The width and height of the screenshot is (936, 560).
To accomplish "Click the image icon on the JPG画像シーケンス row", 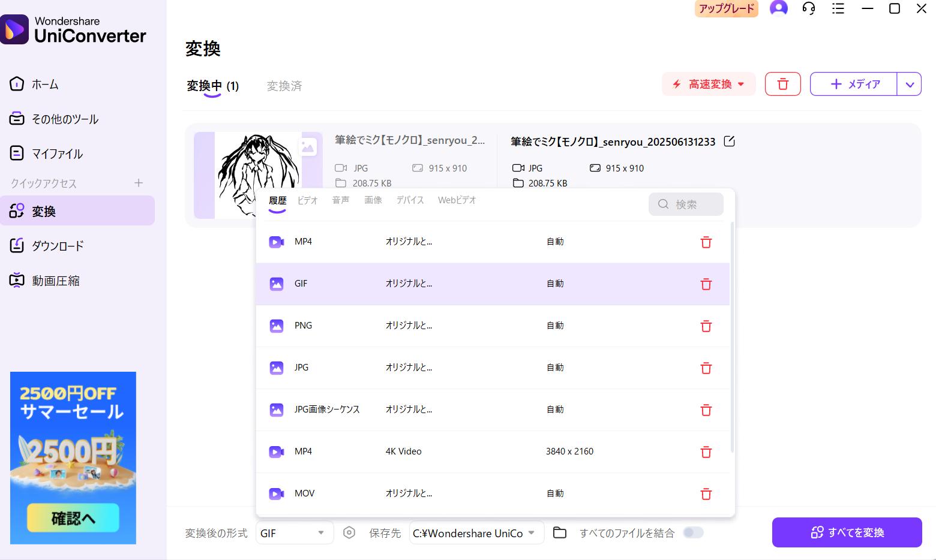I will 277,410.
